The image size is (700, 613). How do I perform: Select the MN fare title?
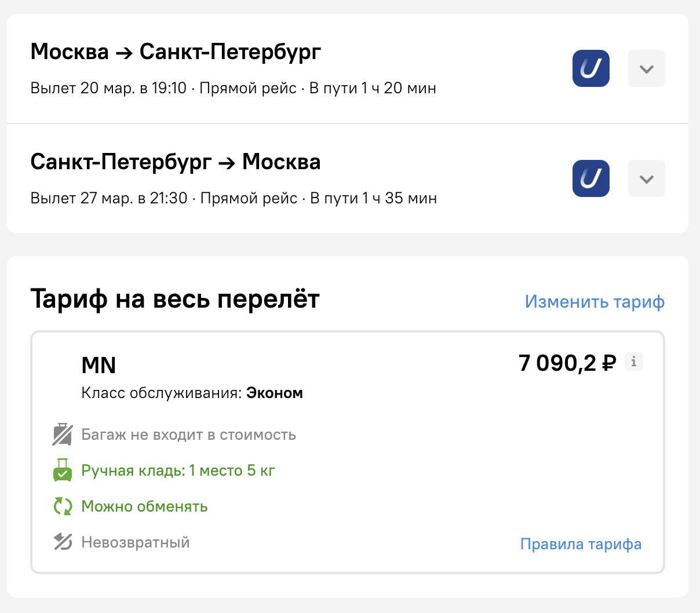pos(99,365)
